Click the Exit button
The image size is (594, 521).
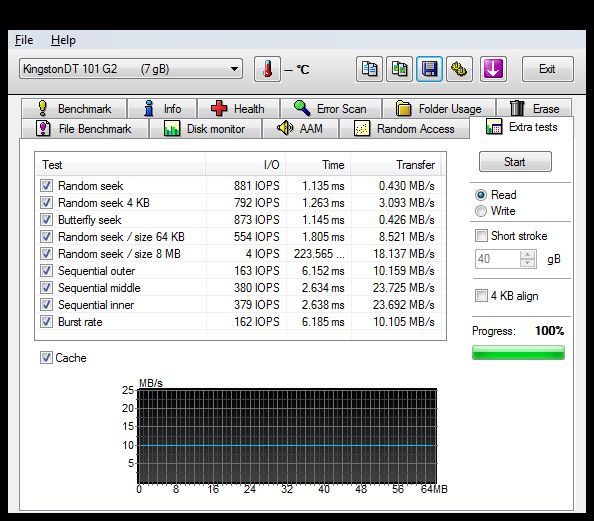point(547,69)
